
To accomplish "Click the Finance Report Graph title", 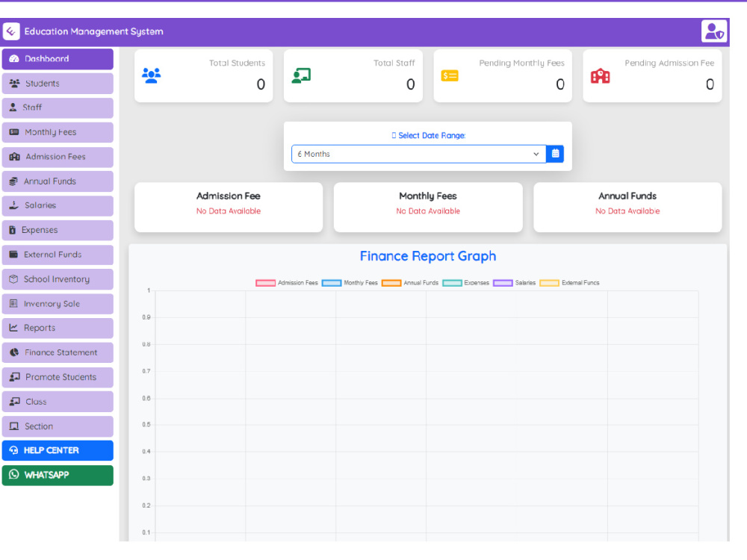I will tap(428, 256).
